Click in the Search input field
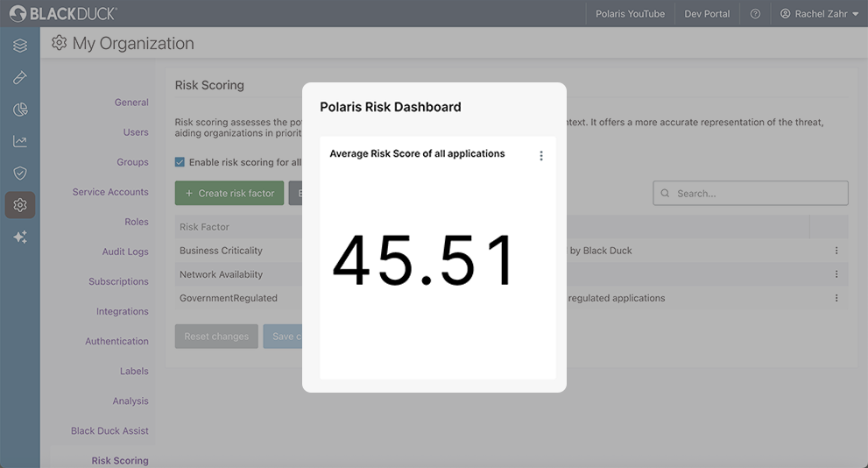Viewport: 868px width, 468px height. tap(750, 194)
